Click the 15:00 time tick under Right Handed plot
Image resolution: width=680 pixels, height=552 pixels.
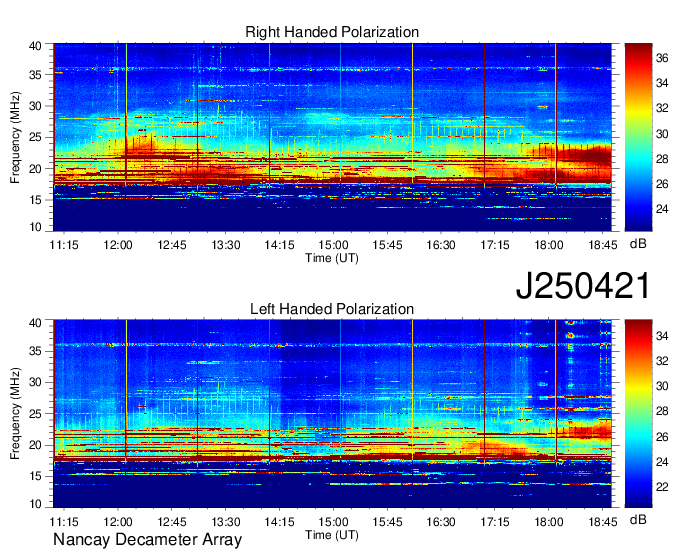(x=333, y=245)
